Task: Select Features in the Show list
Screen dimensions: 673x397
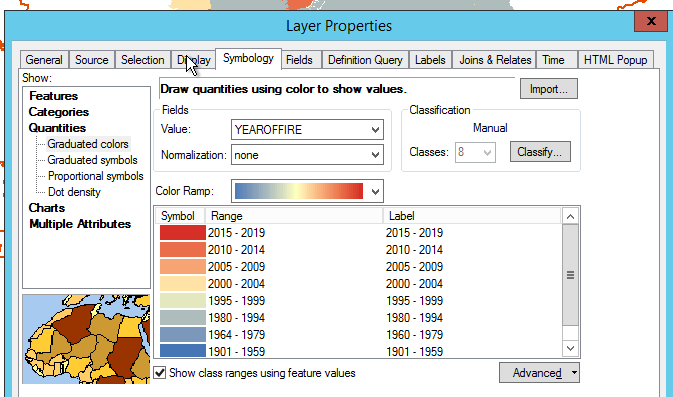Action: [54, 96]
